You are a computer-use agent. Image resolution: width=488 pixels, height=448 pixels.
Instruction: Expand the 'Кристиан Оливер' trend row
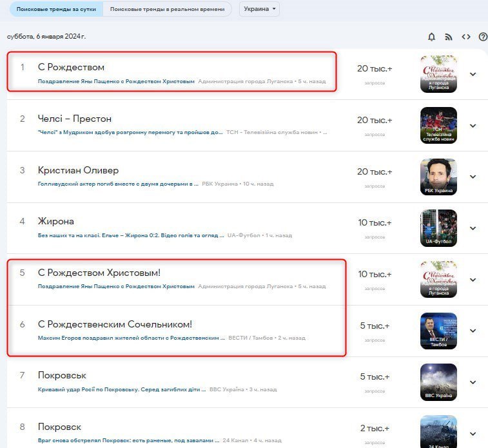(473, 177)
